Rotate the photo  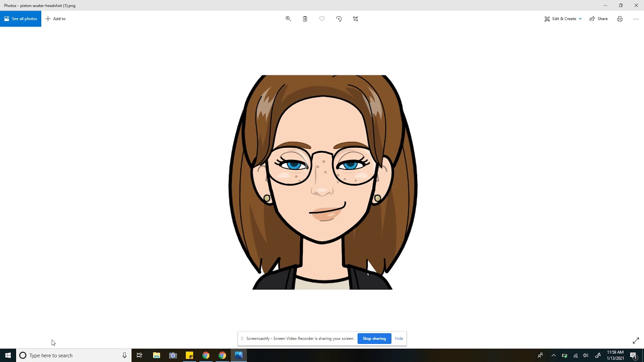pyautogui.click(x=339, y=19)
